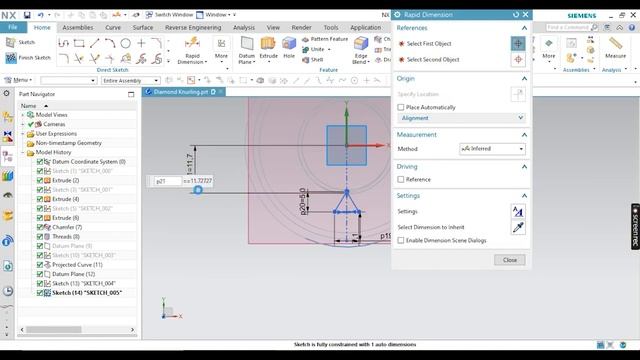
Task: Click the Specify Location origin icon
Action: [518, 94]
